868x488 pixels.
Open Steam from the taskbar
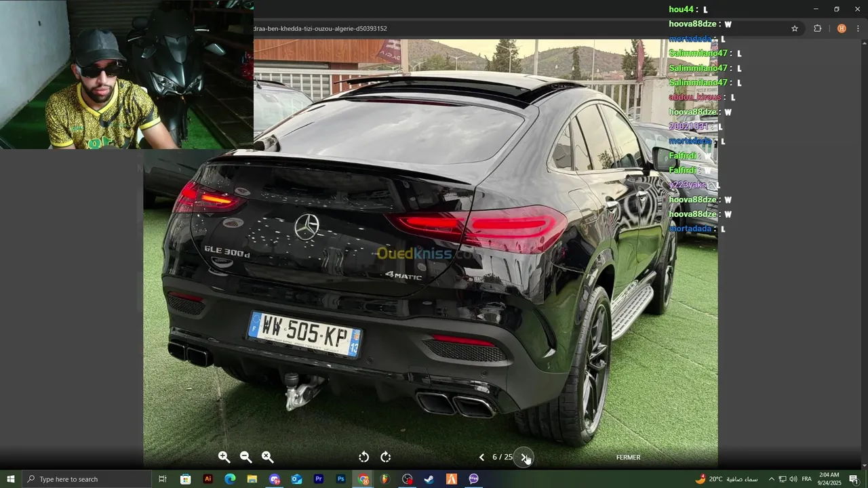(x=429, y=479)
